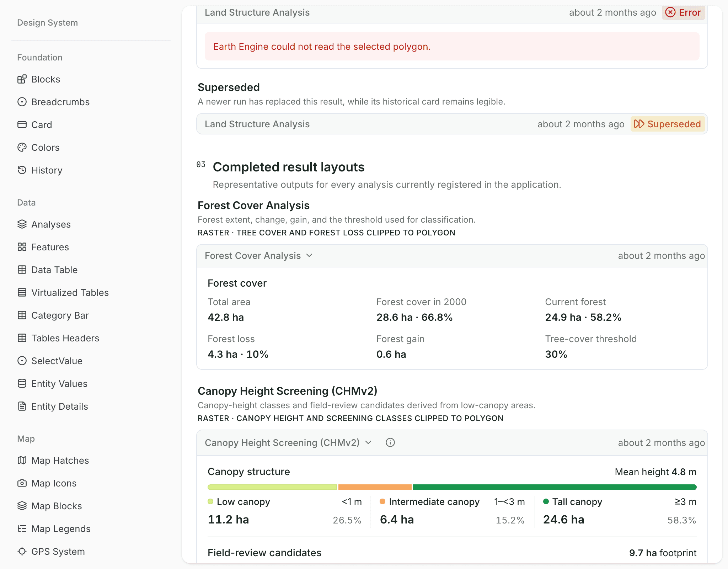Click the Entity Values database icon
The image size is (728, 569).
click(22, 384)
